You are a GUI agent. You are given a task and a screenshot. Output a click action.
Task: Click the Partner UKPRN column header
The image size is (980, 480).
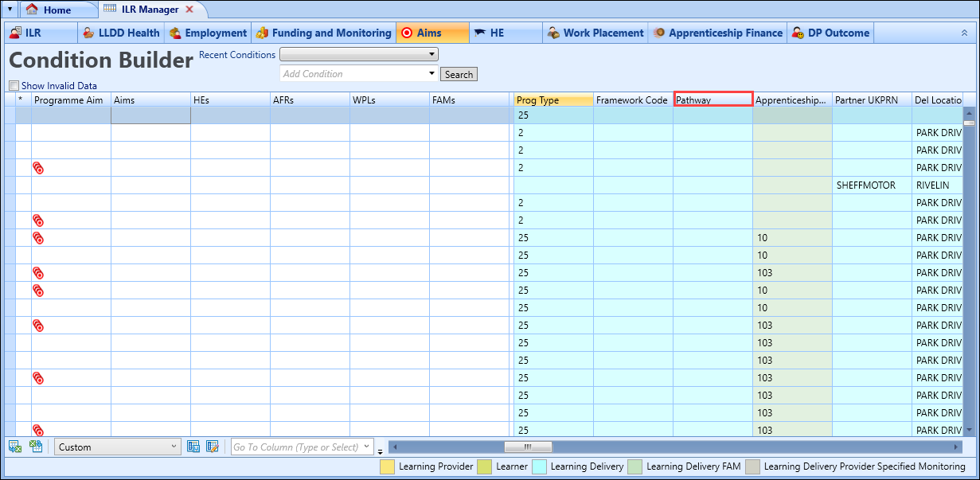click(872, 100)
